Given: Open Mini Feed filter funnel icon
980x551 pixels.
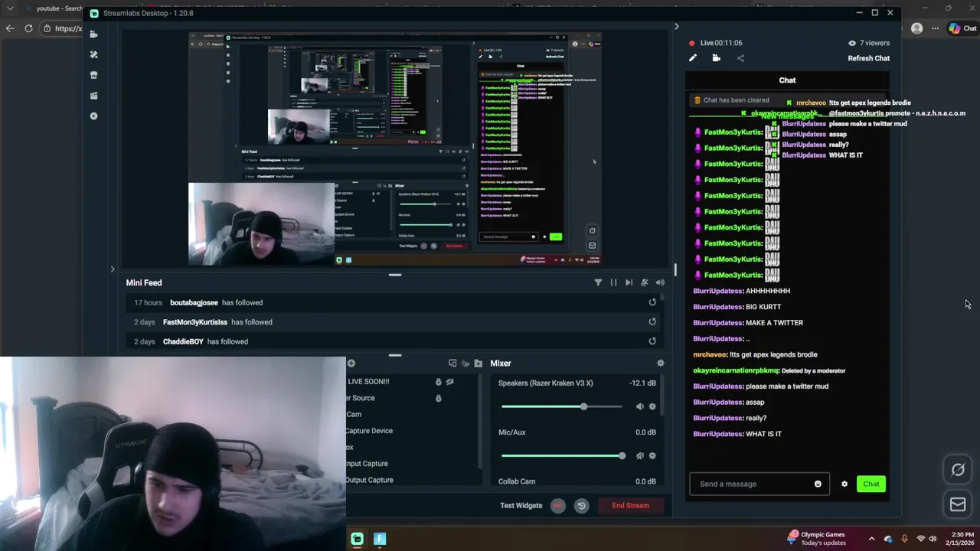Looking at the screenshot, I should coord(598,282).
